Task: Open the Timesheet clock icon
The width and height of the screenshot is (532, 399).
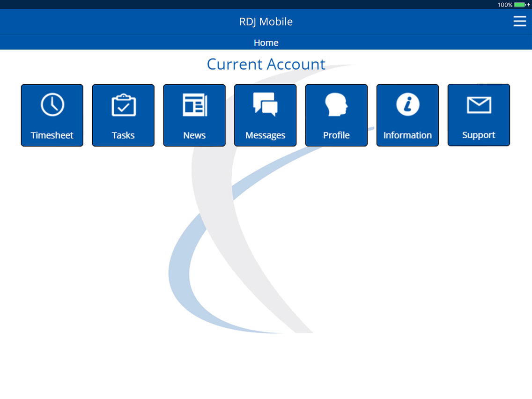Action: (x=52, y=104)
